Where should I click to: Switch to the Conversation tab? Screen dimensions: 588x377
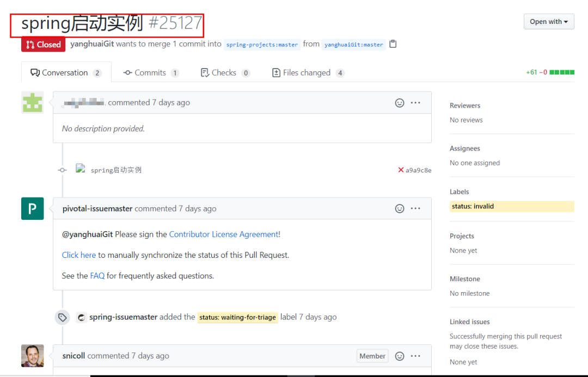[x=66, y=73]
